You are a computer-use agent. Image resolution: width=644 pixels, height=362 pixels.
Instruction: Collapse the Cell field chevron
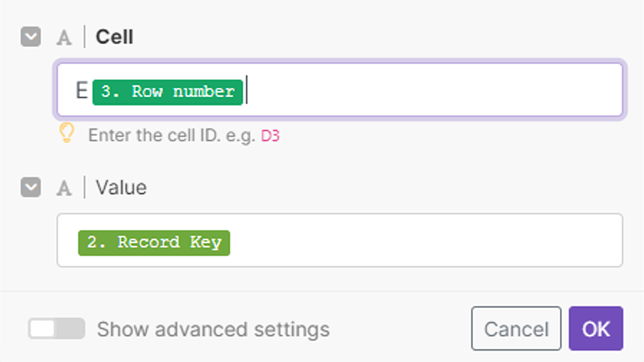31,37
